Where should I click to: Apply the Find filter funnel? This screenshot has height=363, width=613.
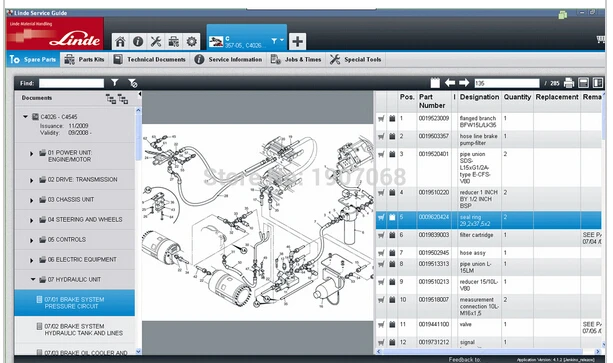click(115, 83)
